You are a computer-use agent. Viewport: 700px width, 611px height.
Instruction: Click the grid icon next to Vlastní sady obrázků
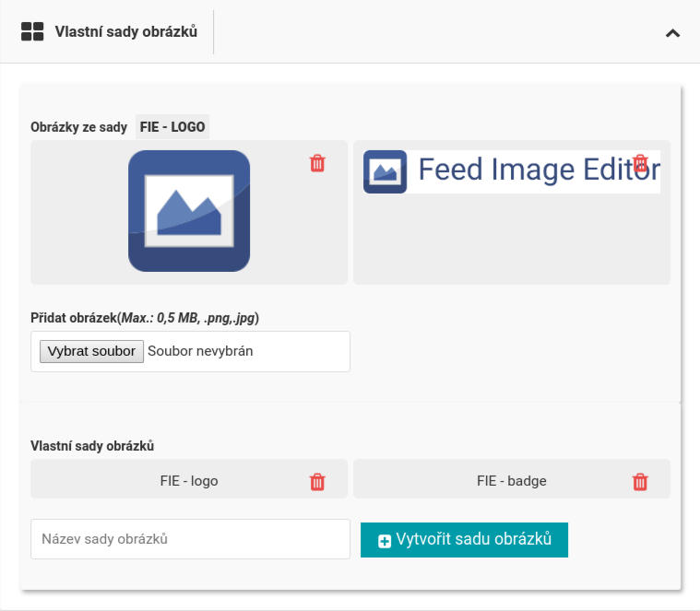[32, 31]
